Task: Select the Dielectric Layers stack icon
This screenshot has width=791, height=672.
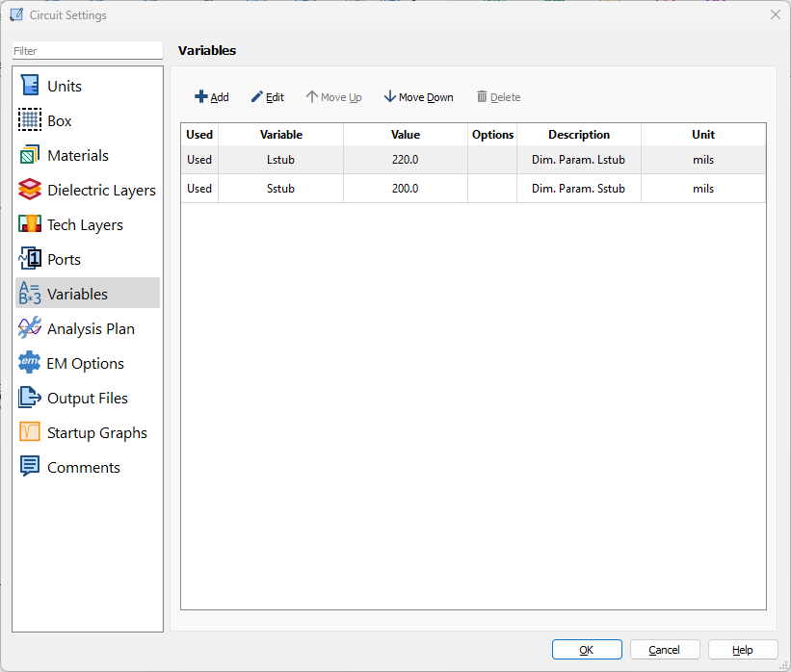Action: (30, 190)
